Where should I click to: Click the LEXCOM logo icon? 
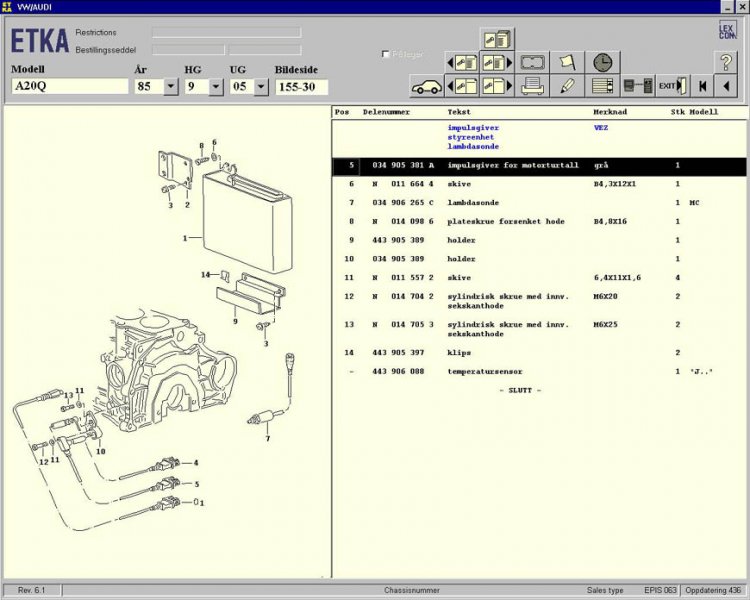(727, 31)
